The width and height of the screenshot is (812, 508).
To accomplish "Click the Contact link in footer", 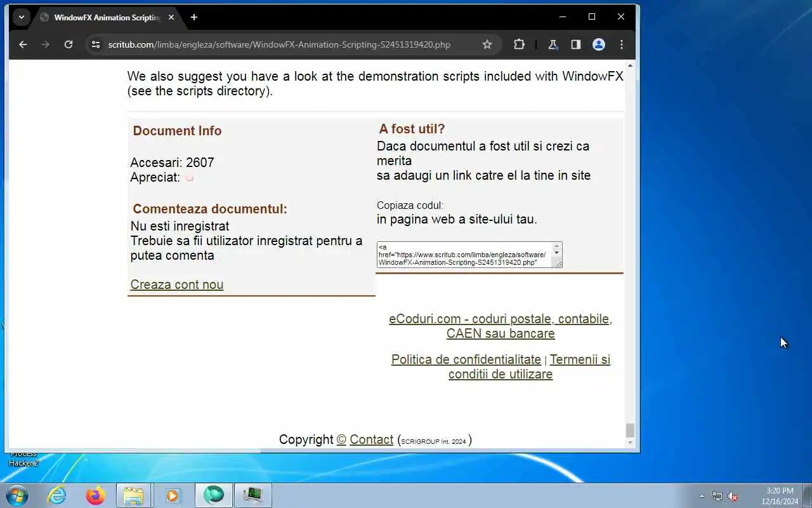I will [372, 439].
